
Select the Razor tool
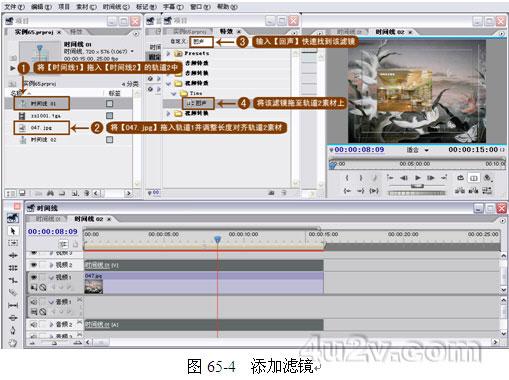point(13,293)
